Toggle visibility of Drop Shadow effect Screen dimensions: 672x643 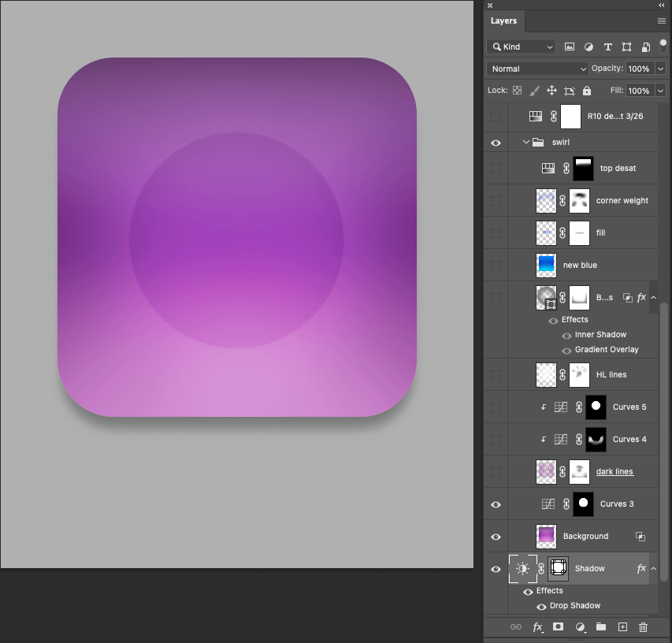[541, 607]
